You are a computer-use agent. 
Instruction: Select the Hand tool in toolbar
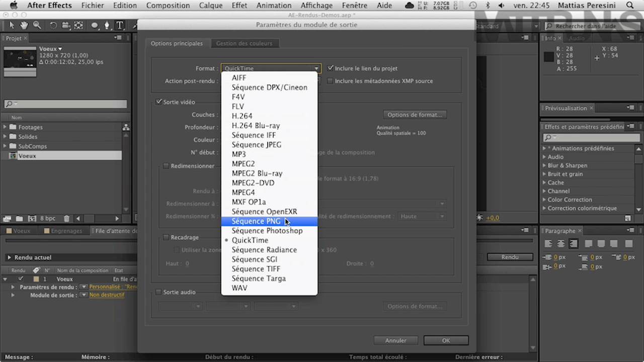[24, 25]
